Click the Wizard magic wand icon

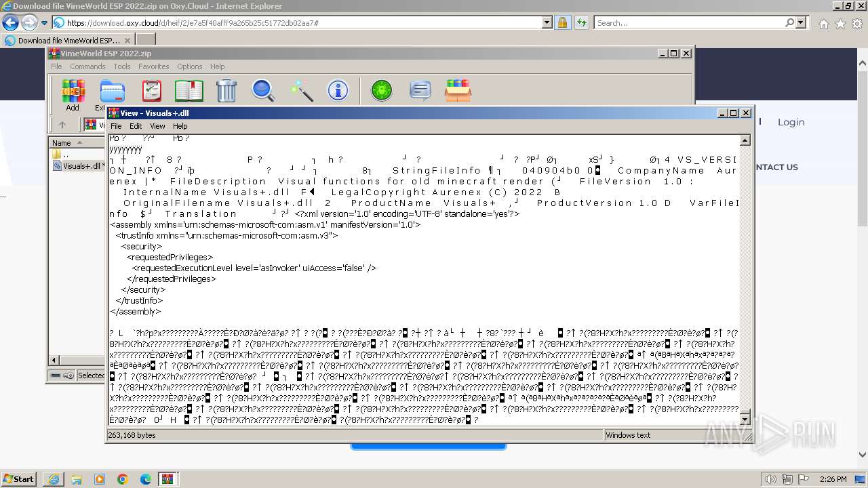pyautogui.click(x=300, y=90)
